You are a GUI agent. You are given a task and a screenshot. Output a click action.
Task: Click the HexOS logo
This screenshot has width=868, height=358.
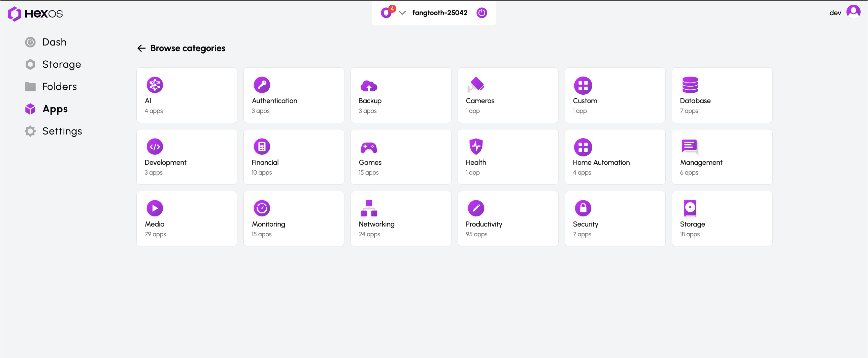tap(35, 13)
